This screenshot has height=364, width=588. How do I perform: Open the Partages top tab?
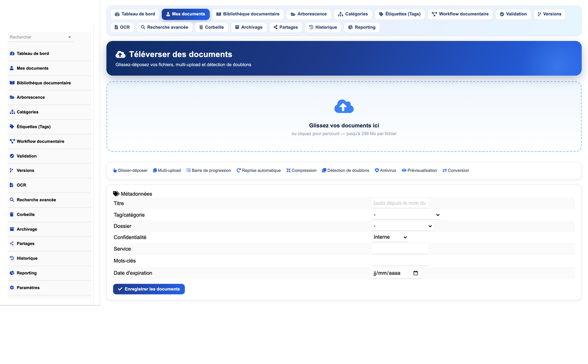[286, 27]
